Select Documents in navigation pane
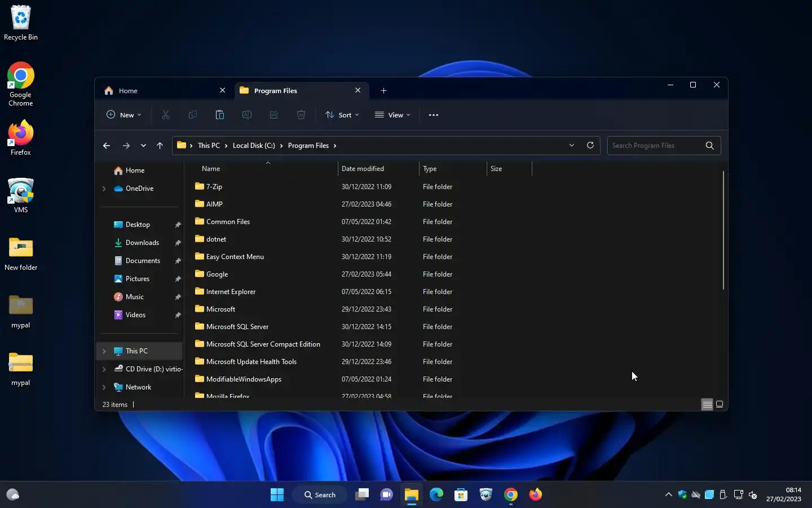Image resolution: width=812 pixels, height=508 pixels. pos(143,261)
